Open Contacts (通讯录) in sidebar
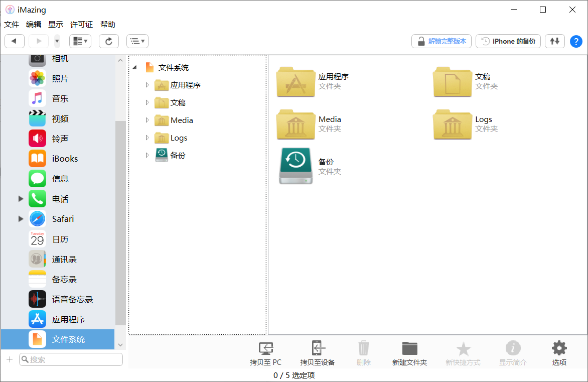 (x=58, y=259)
